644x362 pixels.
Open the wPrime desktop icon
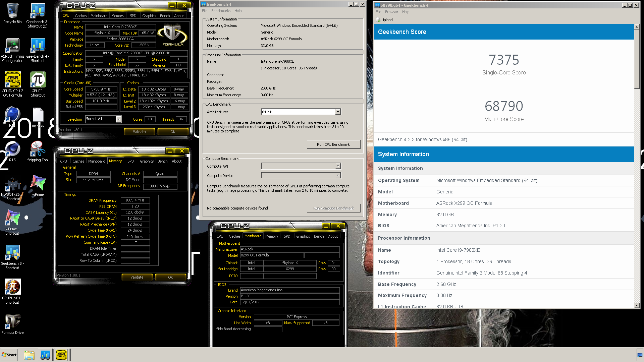coord(38,186)
